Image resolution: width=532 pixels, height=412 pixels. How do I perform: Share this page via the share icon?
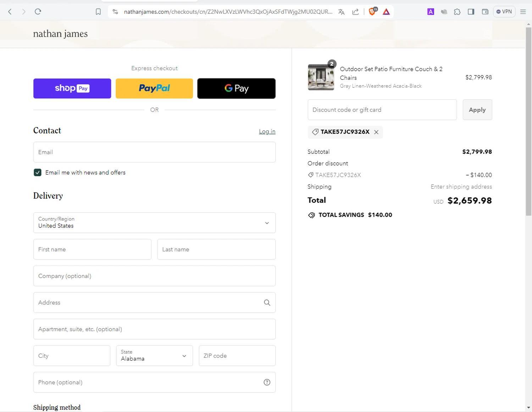click(355, 12)
